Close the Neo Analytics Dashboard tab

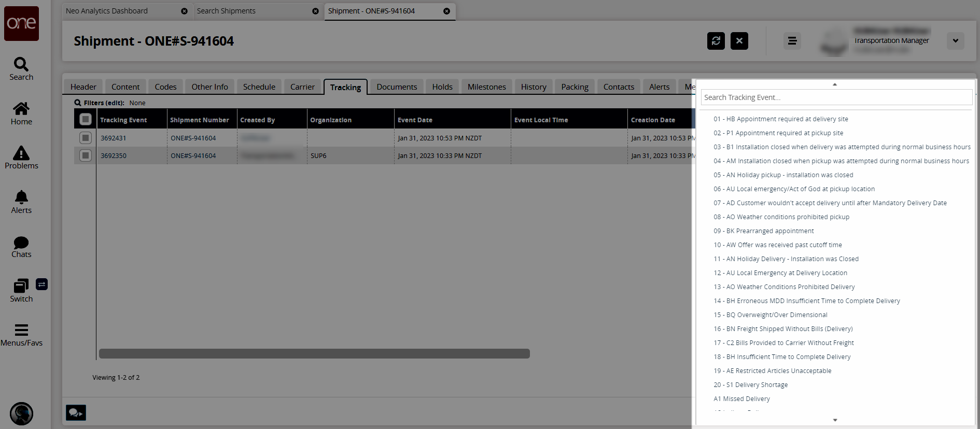pos(184,11)
